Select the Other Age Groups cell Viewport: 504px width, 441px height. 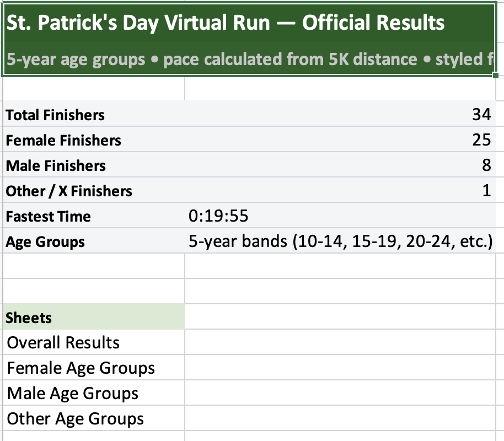tap(76, 418)
